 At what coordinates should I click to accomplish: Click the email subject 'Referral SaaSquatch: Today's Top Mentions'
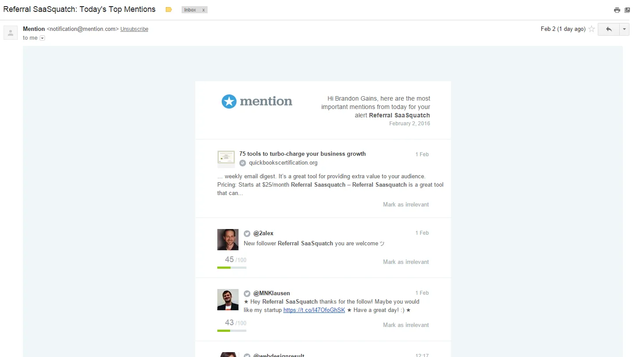coord(79,9)
